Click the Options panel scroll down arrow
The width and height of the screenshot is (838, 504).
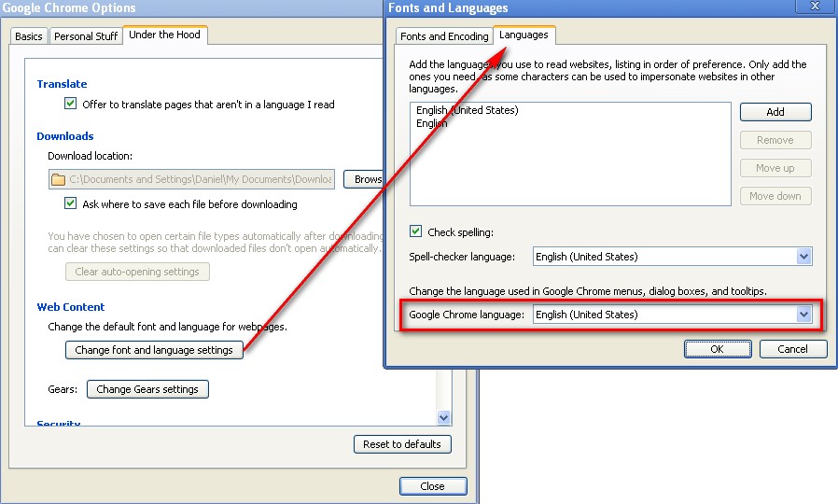443,417
